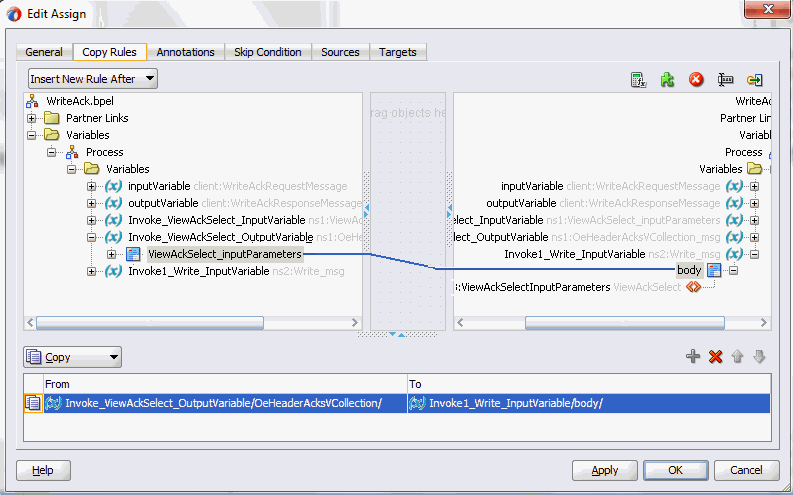This screenshot has height=495, width=793.
Task: Open the Insert New Rule After dropdown
Action: [x=93, y=79]
